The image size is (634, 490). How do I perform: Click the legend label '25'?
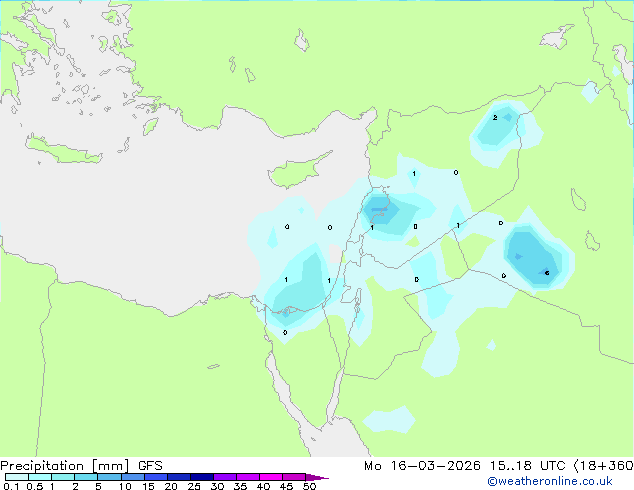click(194, 486)
